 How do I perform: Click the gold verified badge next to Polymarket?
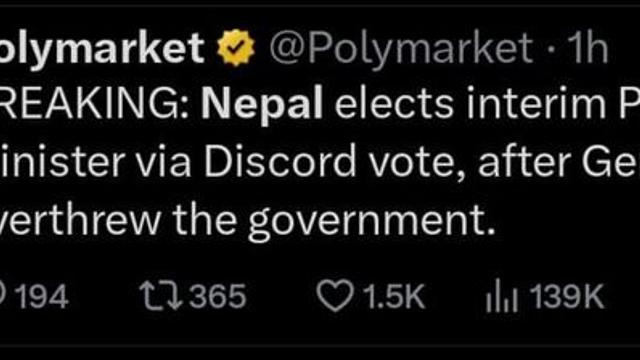pos(236,48)
